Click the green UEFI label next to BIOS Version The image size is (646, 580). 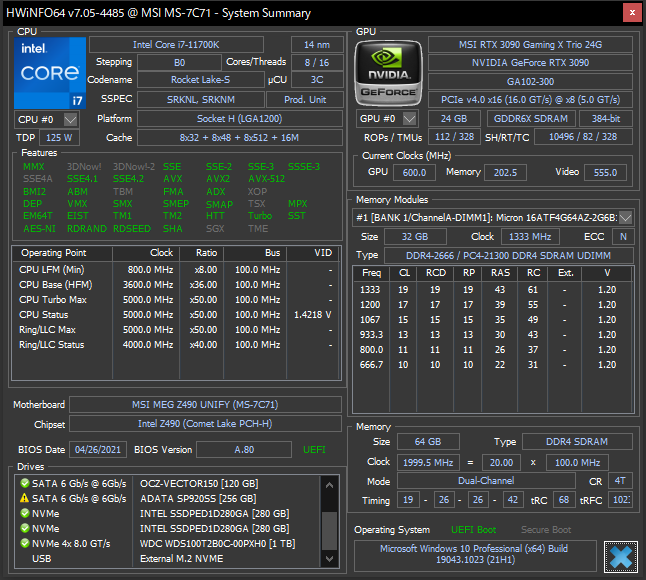(314, 450)
